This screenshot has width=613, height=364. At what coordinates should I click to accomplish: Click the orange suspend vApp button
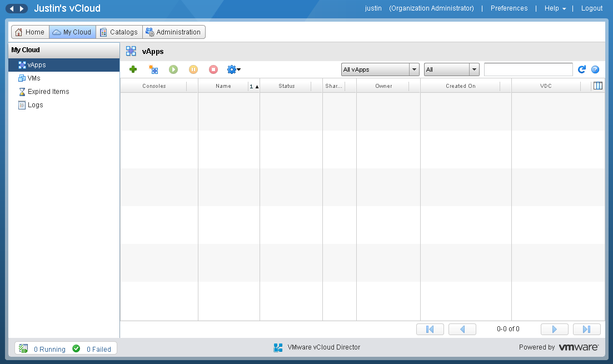click(193, 69)
